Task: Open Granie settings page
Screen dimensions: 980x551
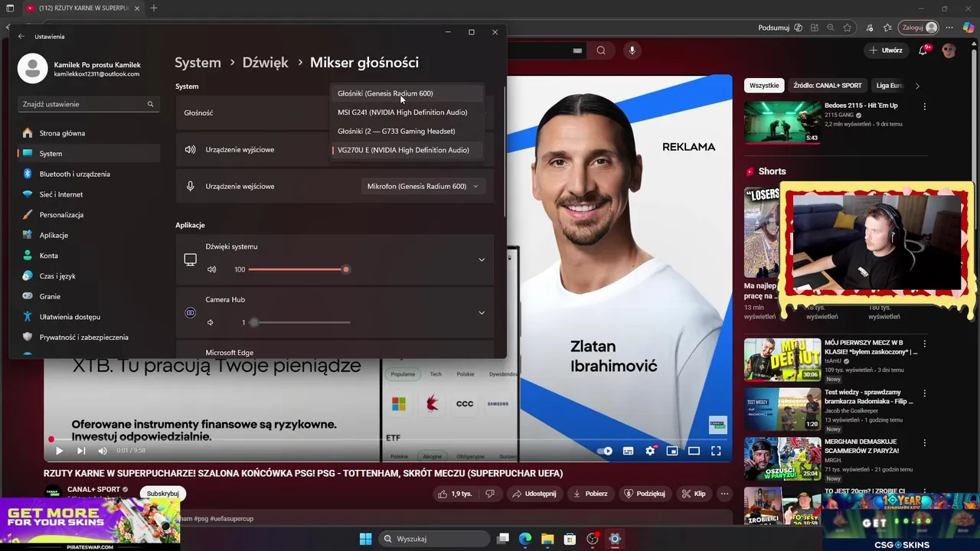Action: click(88, 296)
